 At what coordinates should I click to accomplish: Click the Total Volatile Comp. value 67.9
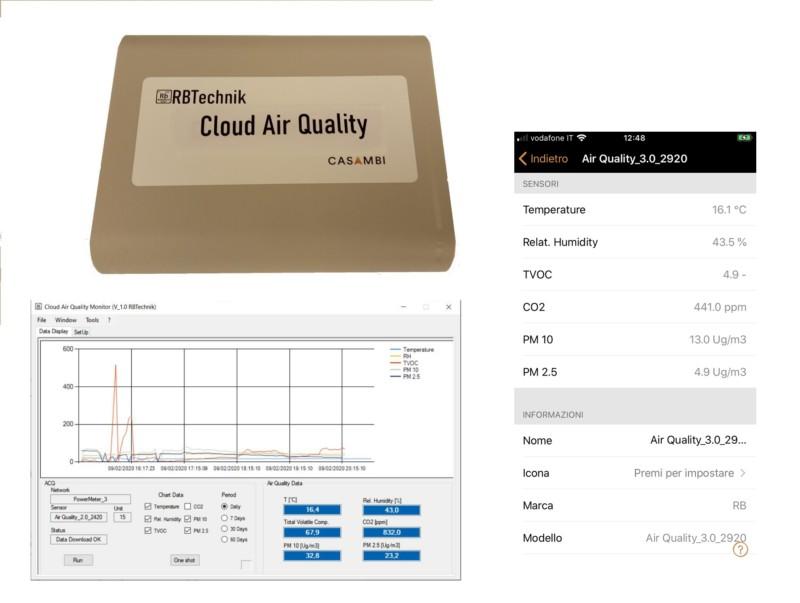312,532
